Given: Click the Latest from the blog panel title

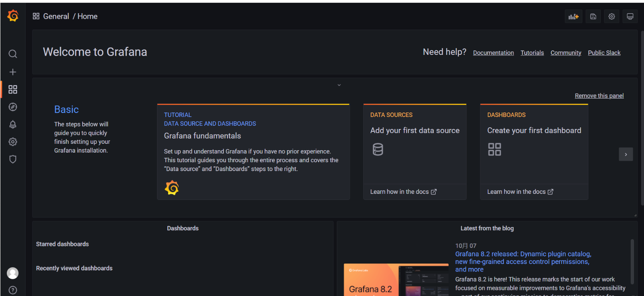Looking at the screenshot, I should pyautogui.click(x=487, y=228).
